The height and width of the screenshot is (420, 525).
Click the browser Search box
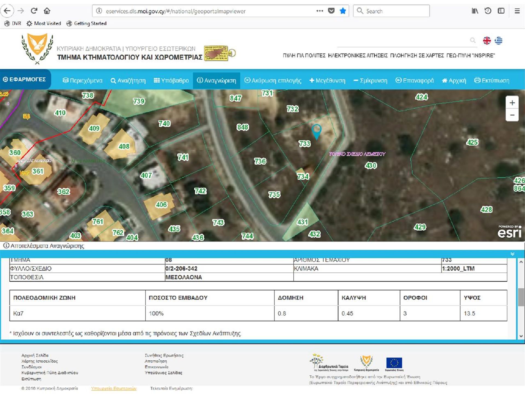[391, 11]
